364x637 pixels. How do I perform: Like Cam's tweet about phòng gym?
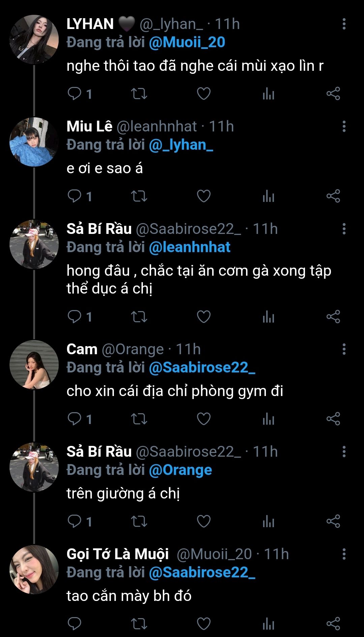204,419
